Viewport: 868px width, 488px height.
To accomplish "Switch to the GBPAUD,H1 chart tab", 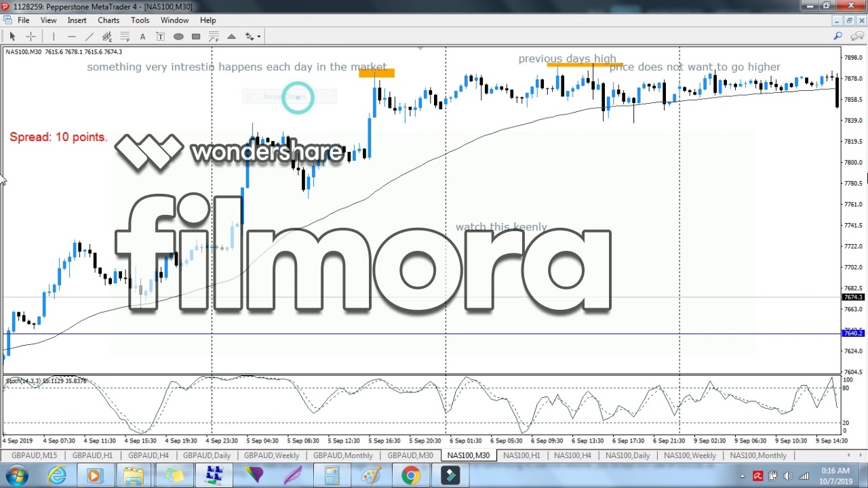I will point(92,455).
